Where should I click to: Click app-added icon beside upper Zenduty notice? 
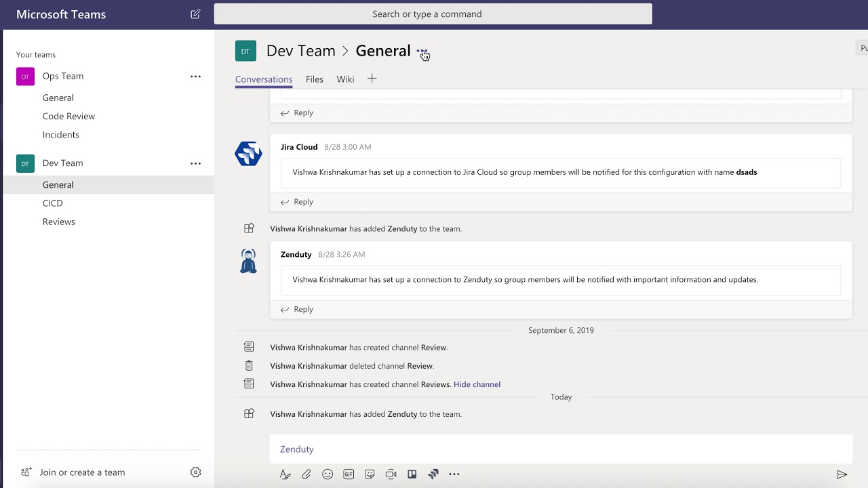click(x=249, y=229)
